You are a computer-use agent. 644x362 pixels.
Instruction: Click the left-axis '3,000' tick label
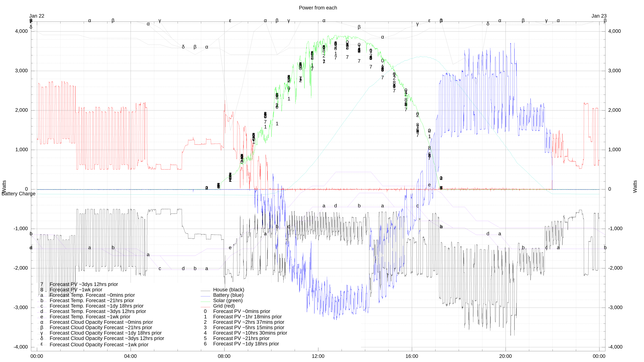(21, 71)
